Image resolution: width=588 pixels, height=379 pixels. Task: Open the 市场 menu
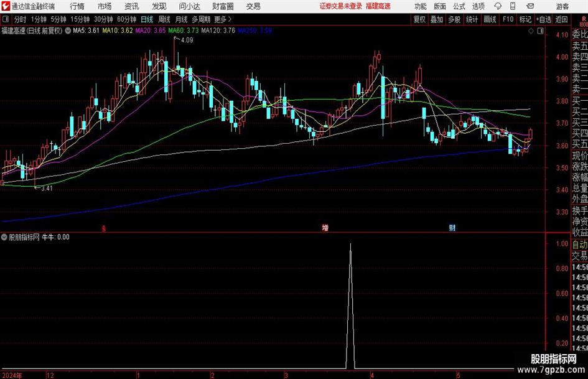click(x=105, y=6)
